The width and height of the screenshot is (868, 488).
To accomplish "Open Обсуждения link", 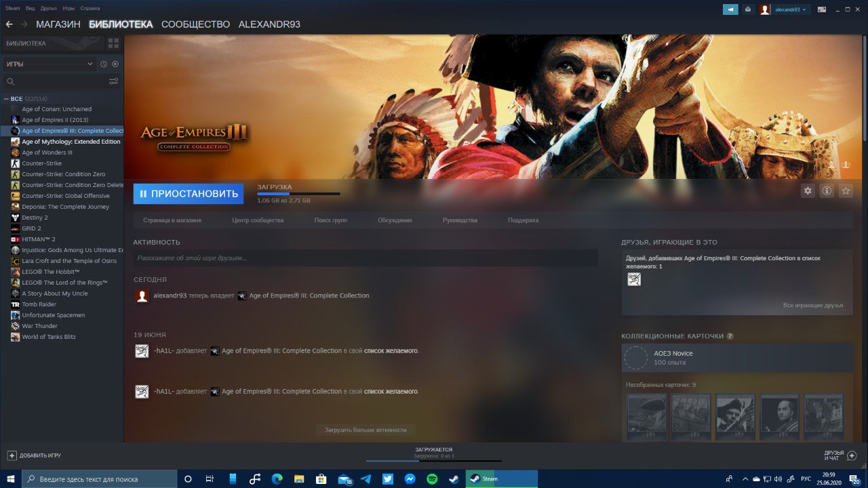I will click(x=395, y=220).
